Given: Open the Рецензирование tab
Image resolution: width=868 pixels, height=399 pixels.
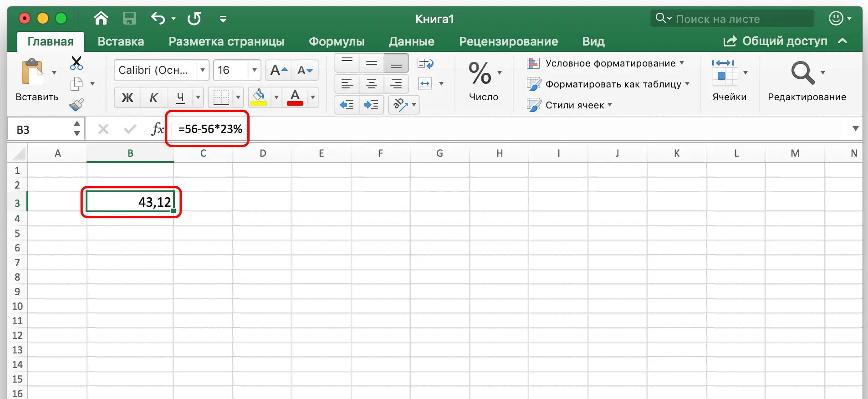Looking at the screenshot, I should 509,41.
